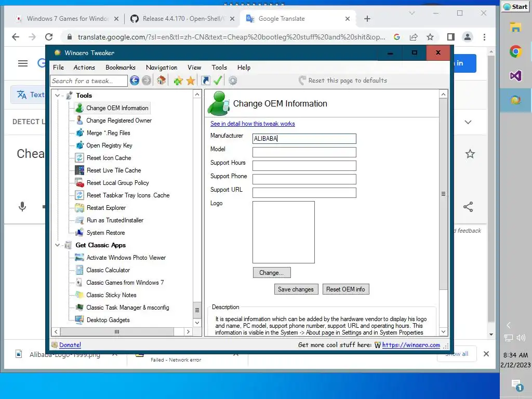Open bookmarks with the gold star icon
Screen dimensions: 532x399
coord(191,81)
